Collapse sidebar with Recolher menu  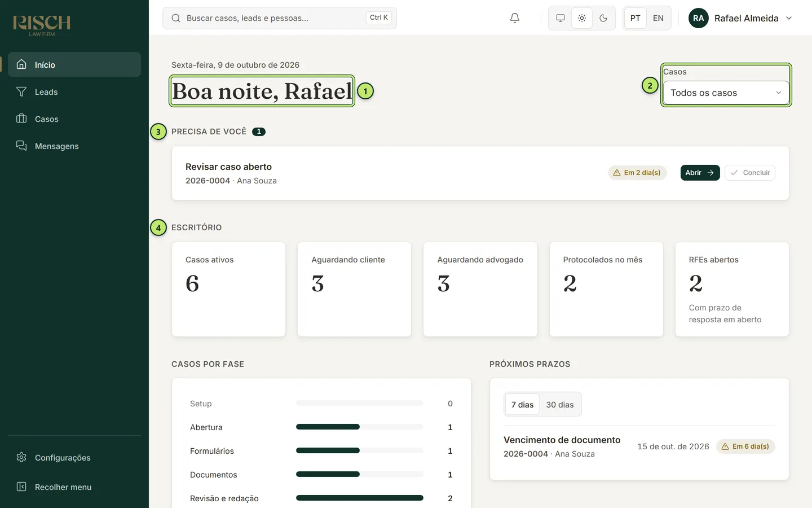(74, 487)
